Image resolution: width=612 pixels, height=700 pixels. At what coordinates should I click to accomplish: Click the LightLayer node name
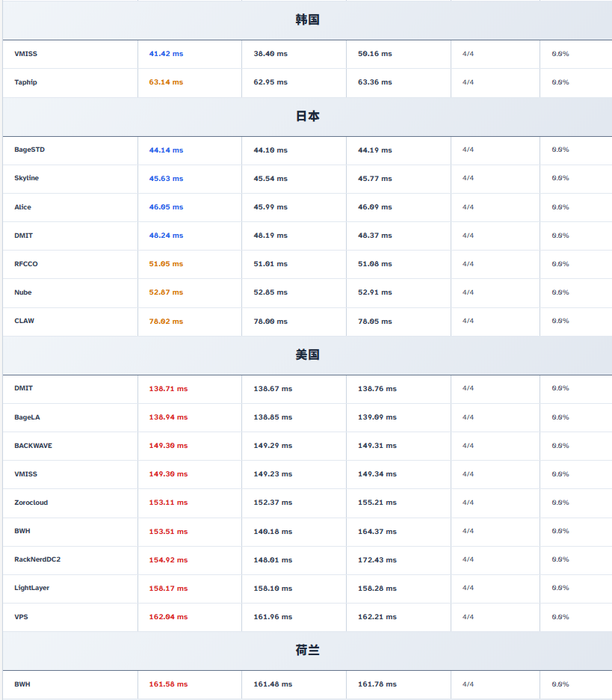31,588
